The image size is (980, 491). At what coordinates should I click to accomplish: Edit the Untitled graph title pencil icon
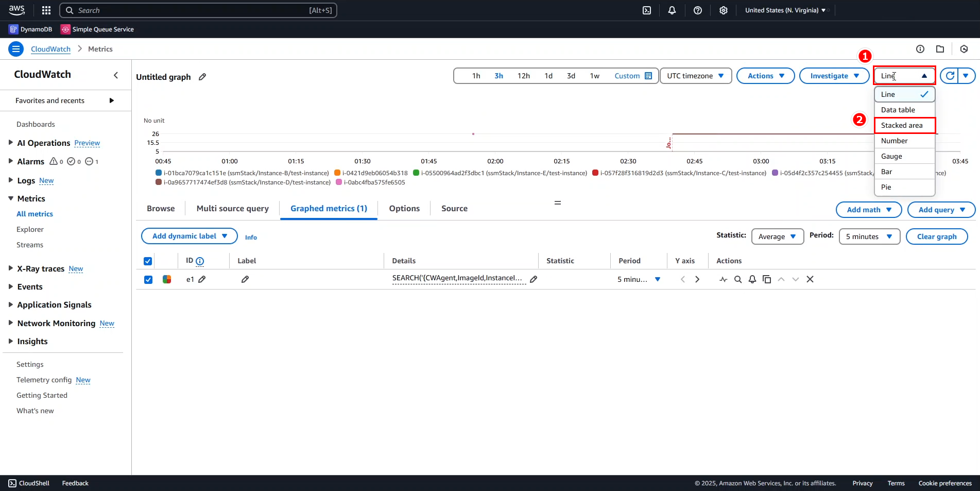click(x=201, y=77)
